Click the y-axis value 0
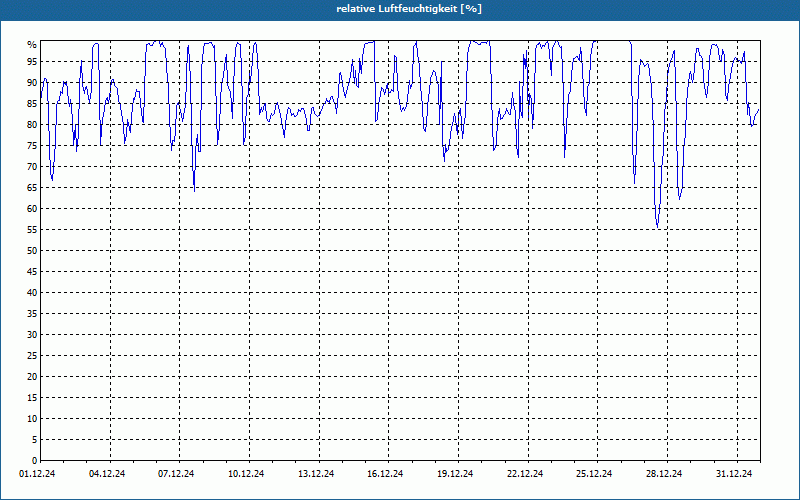 tap(34, 461)
